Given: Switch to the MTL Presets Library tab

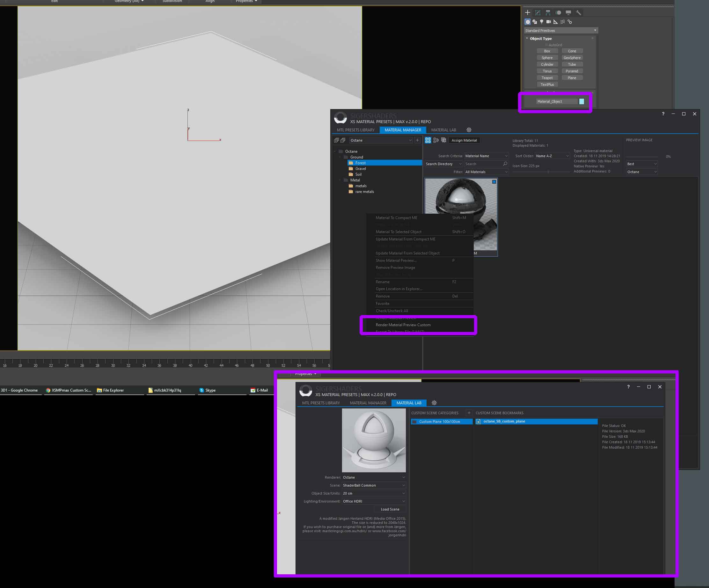Looking at the screenshot, I should click(x=355, y=130).
